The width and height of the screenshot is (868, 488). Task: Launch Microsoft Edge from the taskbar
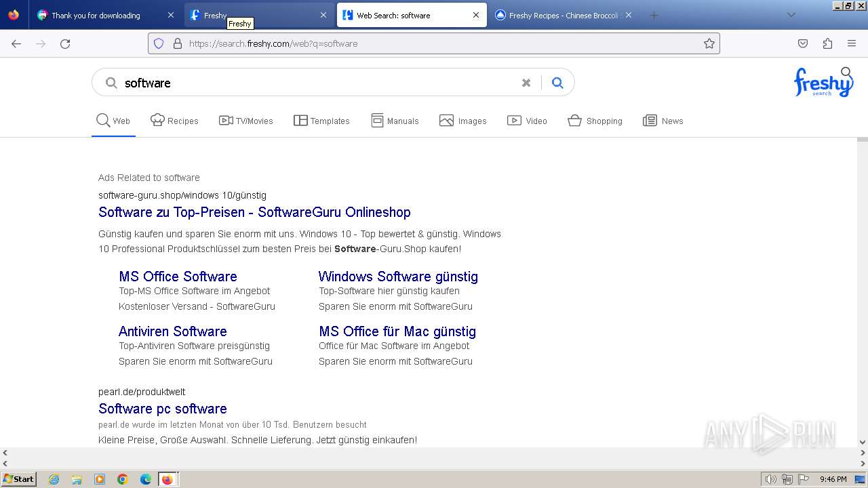(x=146, y=479)
